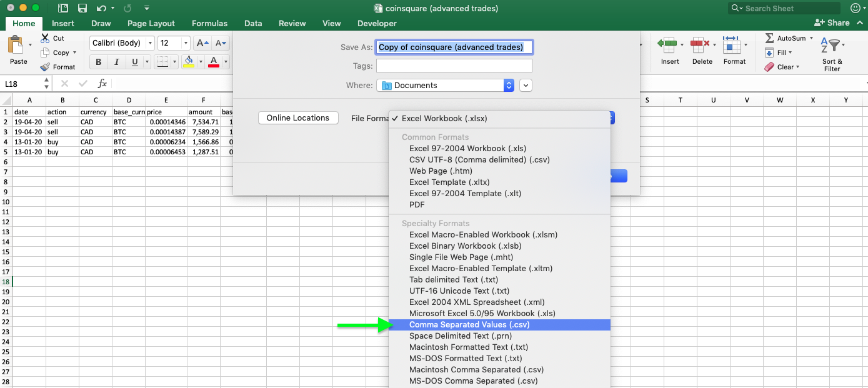Select CSV UTF-8 (Comma delimited) format
The height and width of the screenshot is (388, 868).
pyautogui.click(x=499, y=160)
